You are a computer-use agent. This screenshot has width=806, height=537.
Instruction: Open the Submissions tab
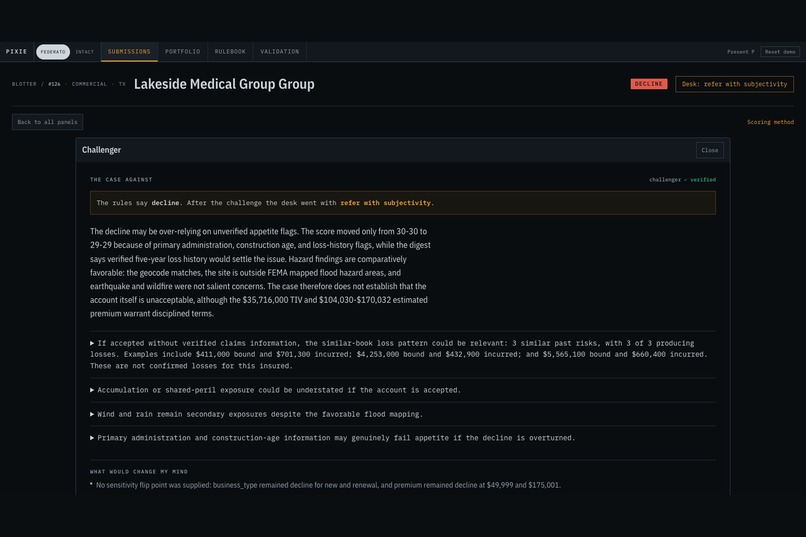[129, 52]
